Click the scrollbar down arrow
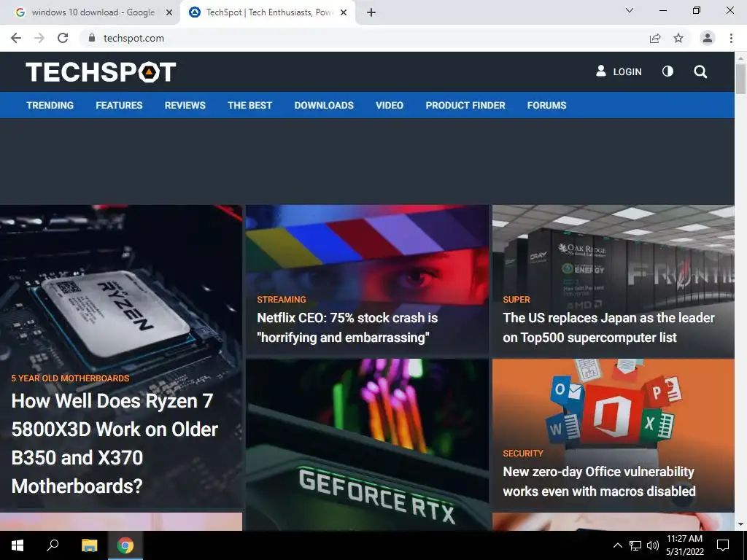The image size is (747, 560). 740,525
